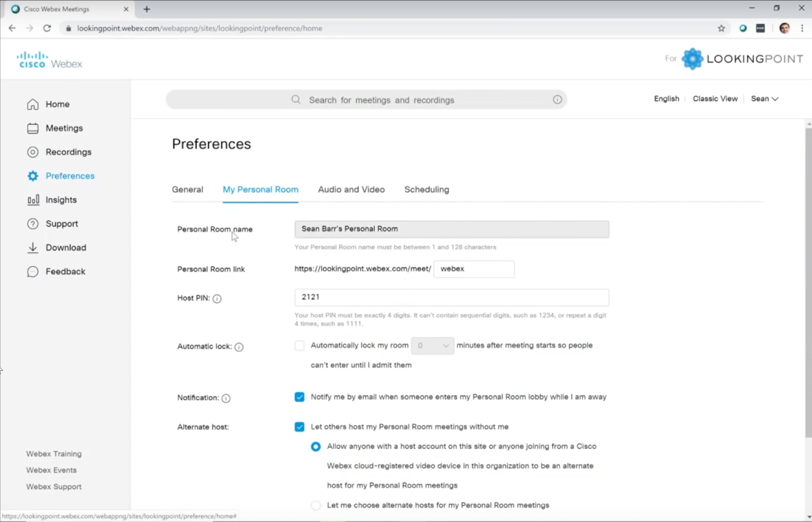Expand the Sean user account dropdown
The height and width of the screenshot is (522, 812).
point(764,98)
